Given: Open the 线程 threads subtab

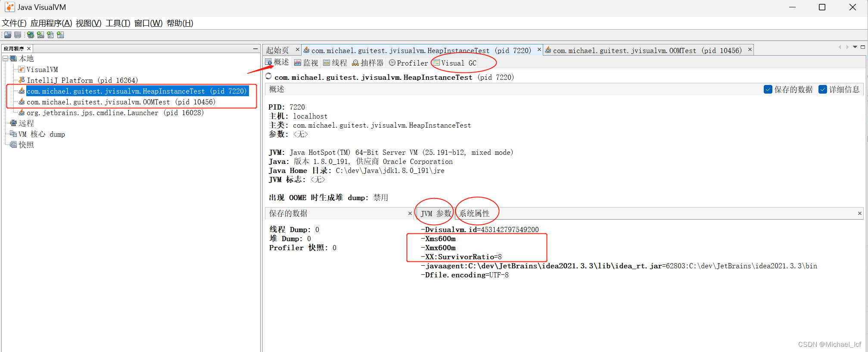Looking at the screenshot, I should (335, 63).
